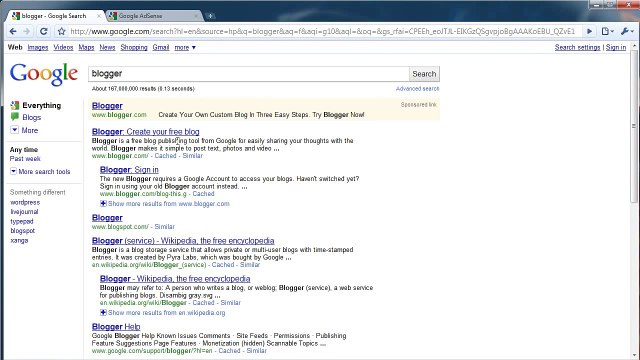Open Search settings
The height and width of the screenshot is (360, 640).
[578, 47]
